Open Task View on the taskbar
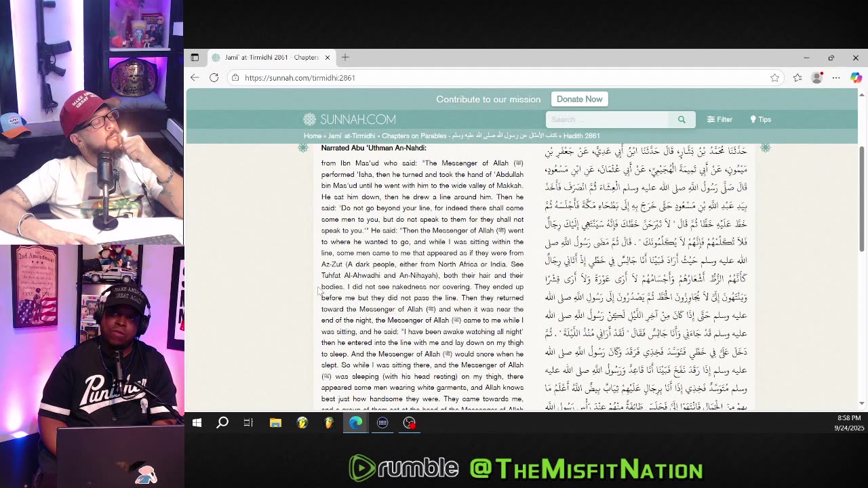 (x=248, y=423)
